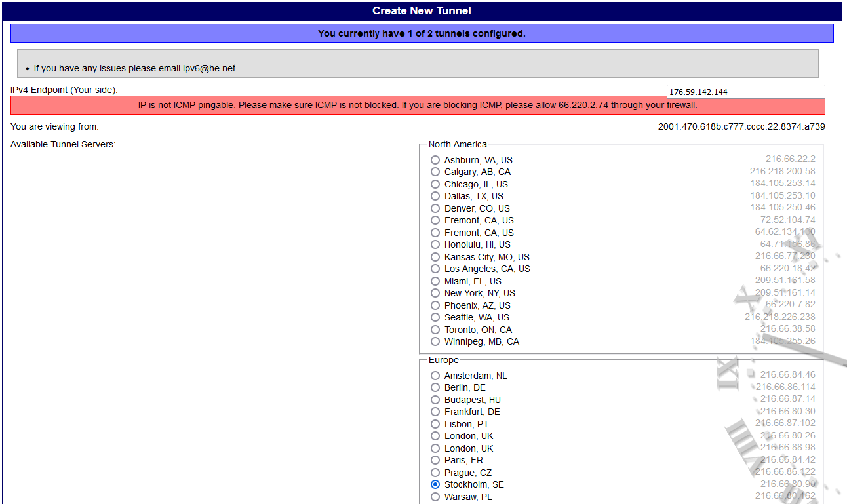Click the Europe group label
The image size is (847, 504).
[444, 360]
